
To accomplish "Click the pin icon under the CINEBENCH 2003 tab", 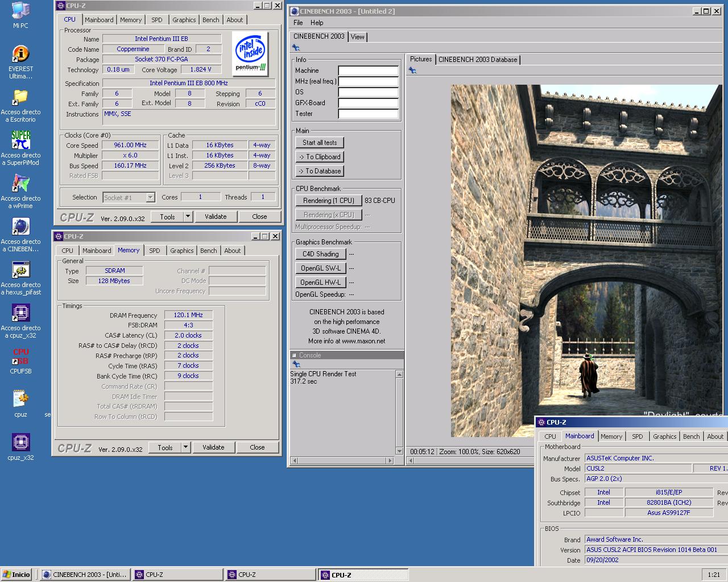I will pyautogui.click(x=296, y=48).
